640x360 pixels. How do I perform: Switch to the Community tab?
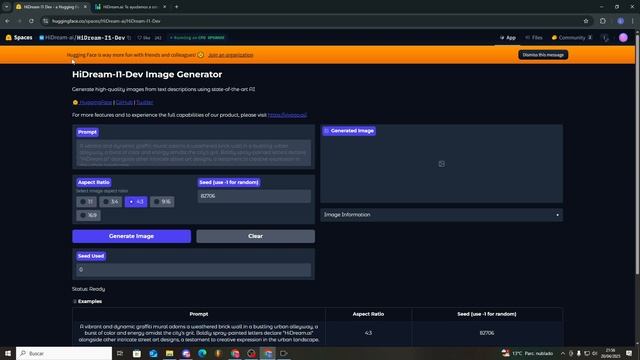point(571,38)
